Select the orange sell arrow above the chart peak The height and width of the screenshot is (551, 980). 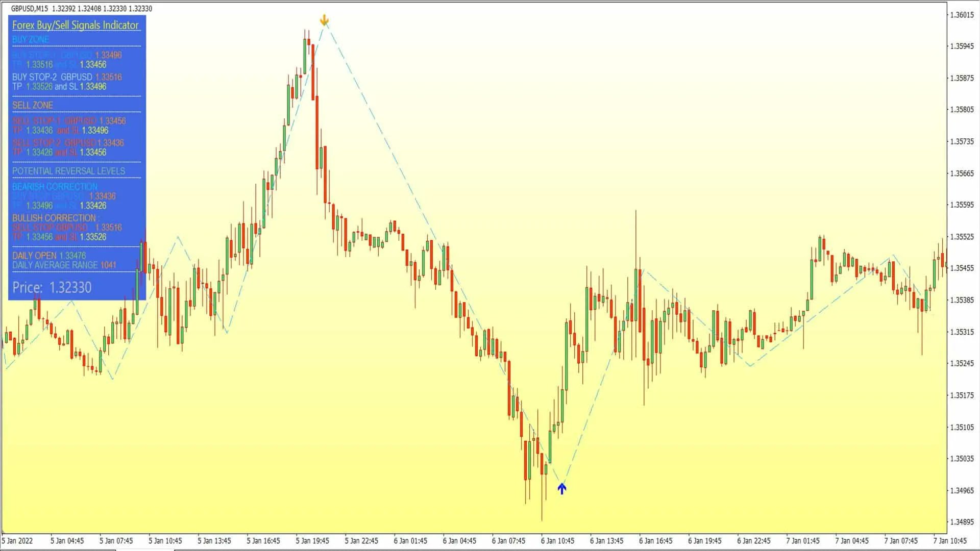click(325, 20)
